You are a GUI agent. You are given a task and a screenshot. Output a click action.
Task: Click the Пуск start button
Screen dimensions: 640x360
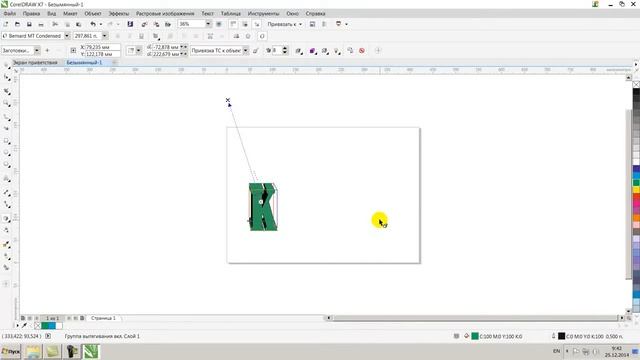click(11, 351)
